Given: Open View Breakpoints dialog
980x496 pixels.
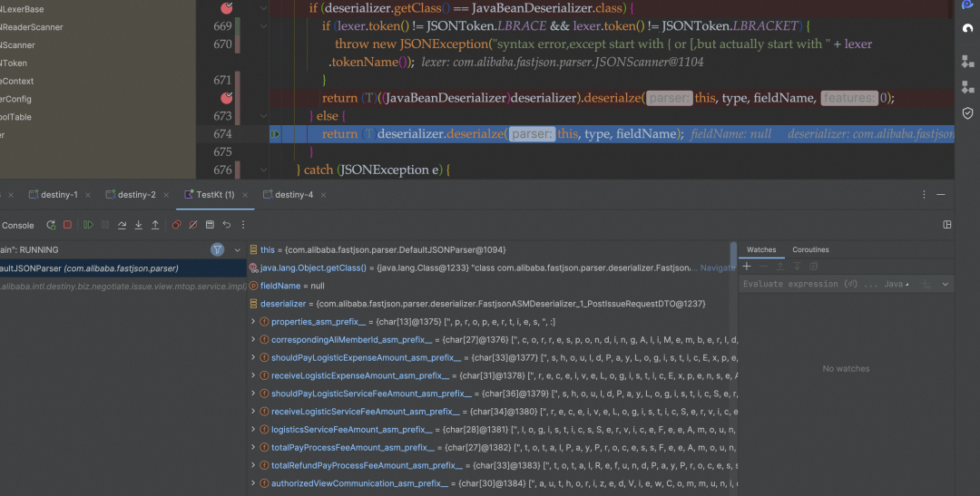Looking at the screenshot, I should (x=176, y=225).
